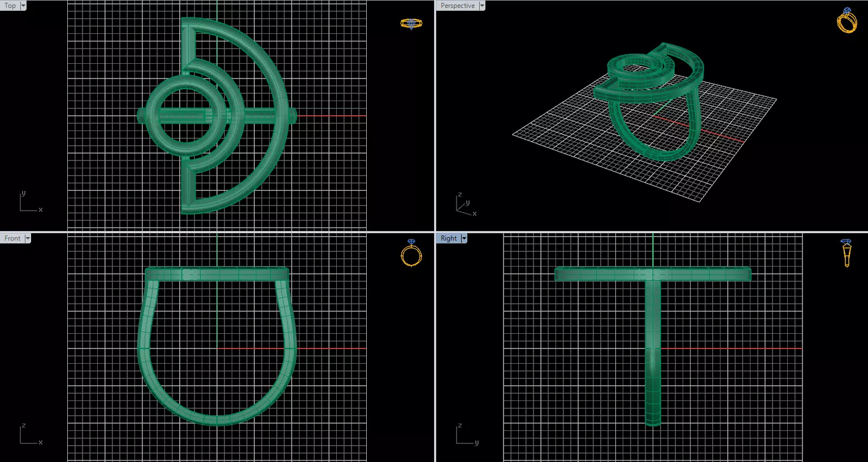Click the ring perspective icon in Perspective viewport
The height and width of the screenshot is (462, 868).
[847, 20]
